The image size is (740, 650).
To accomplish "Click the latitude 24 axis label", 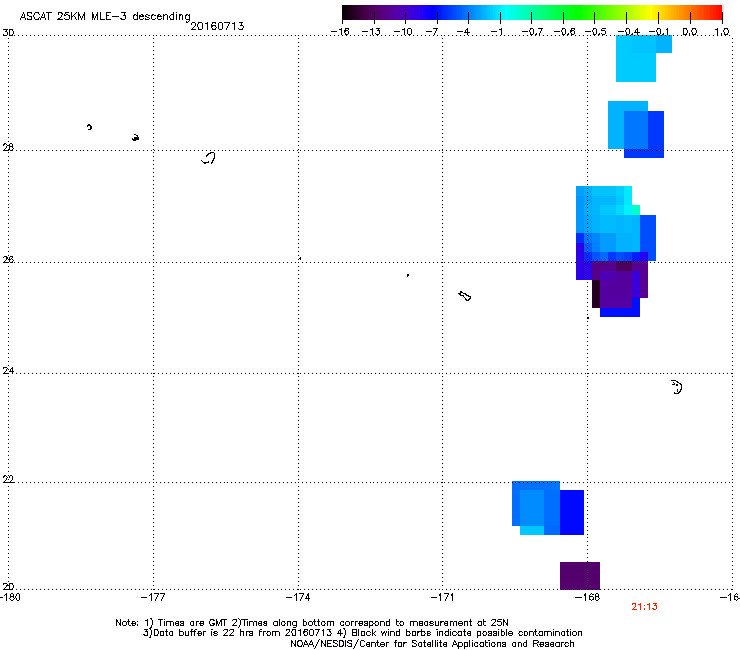I will coord(8,371).
